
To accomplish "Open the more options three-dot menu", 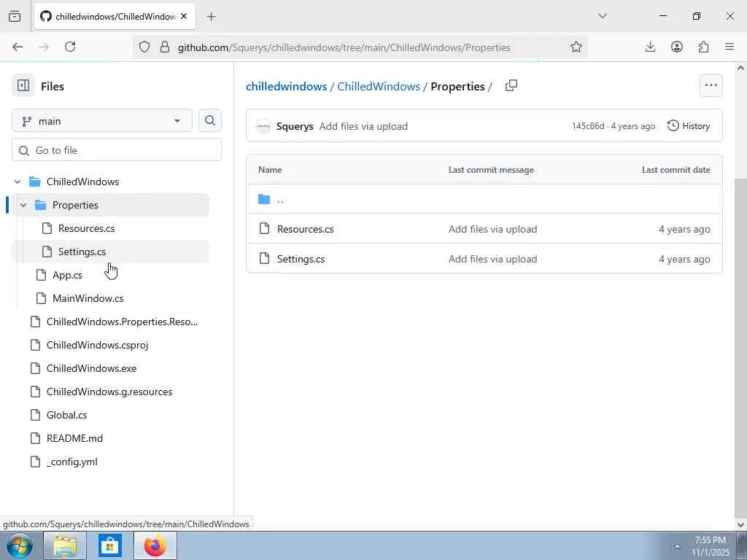I will [711, 86].
